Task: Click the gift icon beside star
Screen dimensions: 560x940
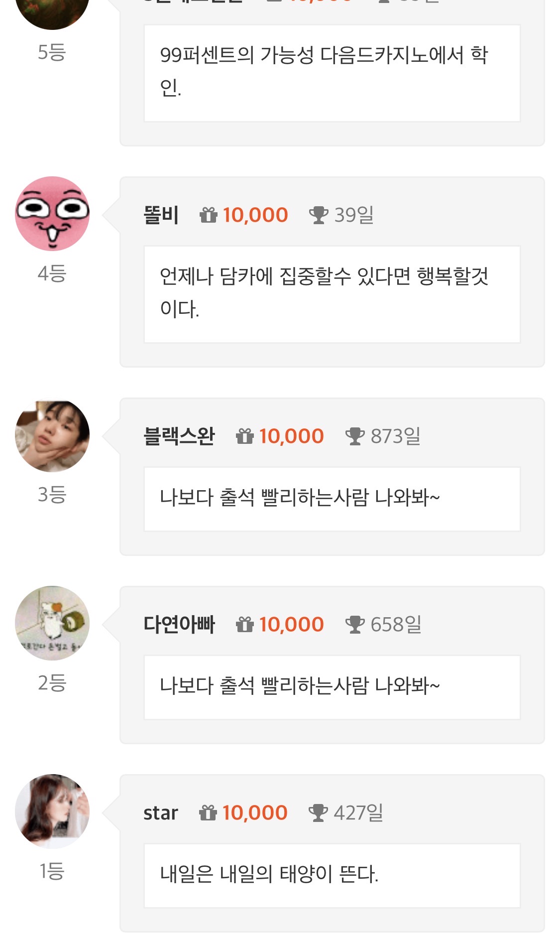Action: coord(208,813)
